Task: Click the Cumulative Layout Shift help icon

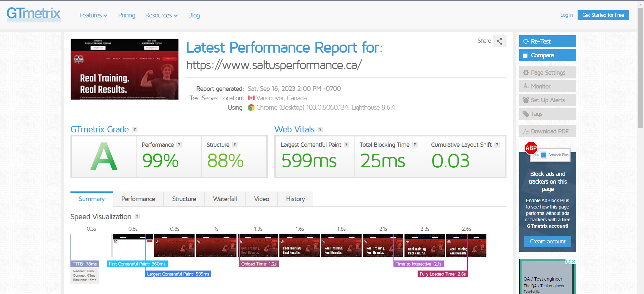Action: point(497,144)
